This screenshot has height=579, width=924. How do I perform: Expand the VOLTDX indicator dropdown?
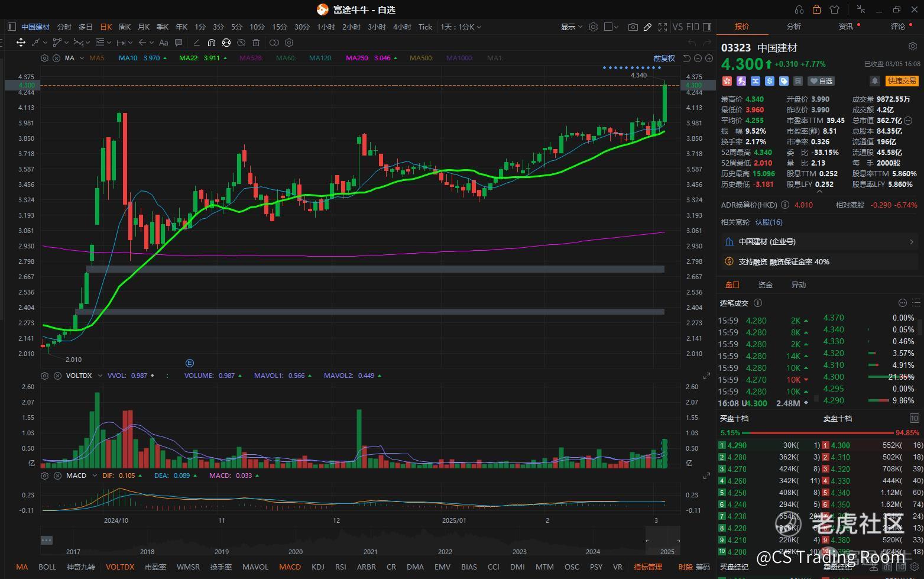coord(99,376)
